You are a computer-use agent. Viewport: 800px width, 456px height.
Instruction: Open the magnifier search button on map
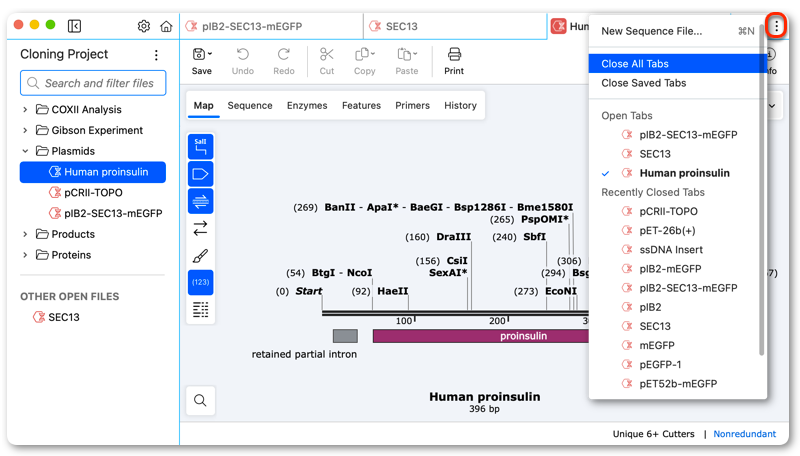tap(201, 400)
